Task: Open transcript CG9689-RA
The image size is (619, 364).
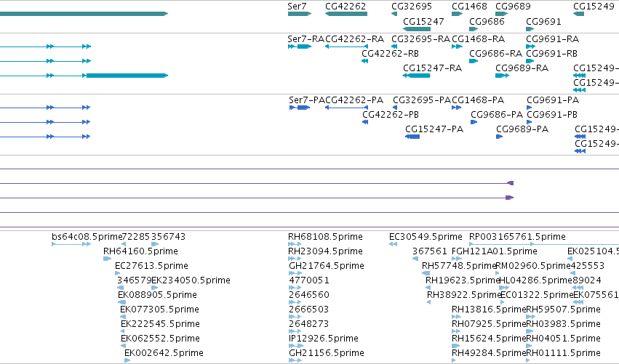Action: (522, 68)
